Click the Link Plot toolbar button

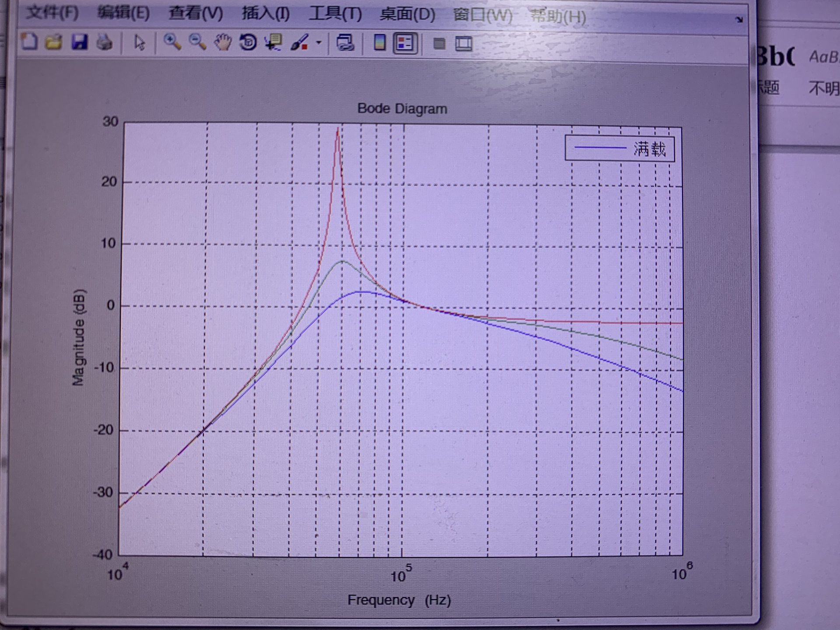(345, 43)
